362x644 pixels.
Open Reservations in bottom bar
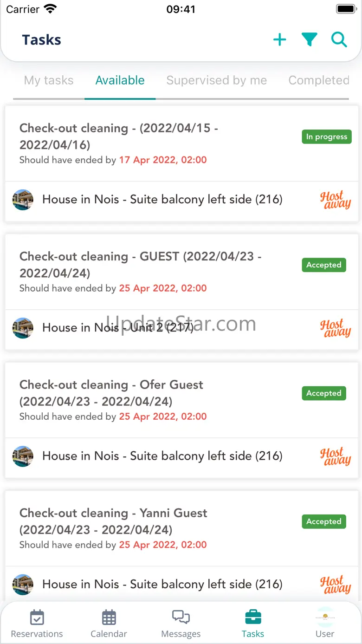[37, 624]
